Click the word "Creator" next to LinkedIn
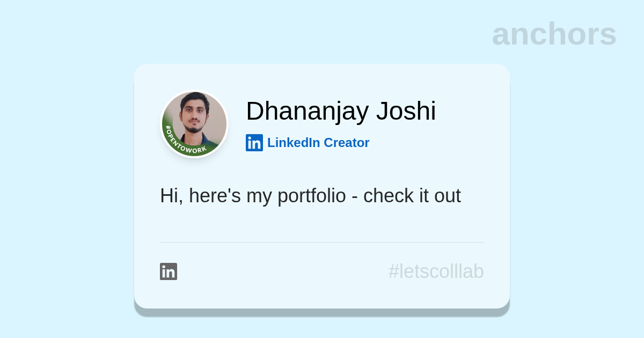The width and height of the screenshot is (644, 338). click(346, 143)
